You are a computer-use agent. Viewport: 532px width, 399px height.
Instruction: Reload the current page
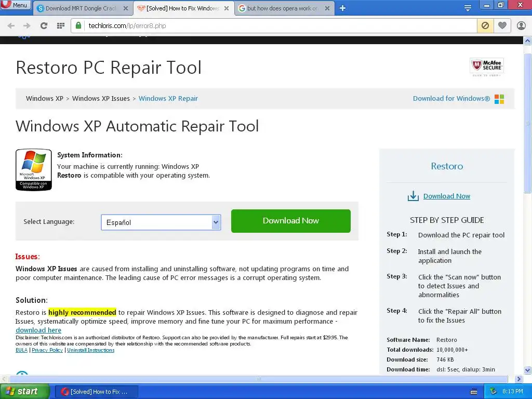[44, 26]
